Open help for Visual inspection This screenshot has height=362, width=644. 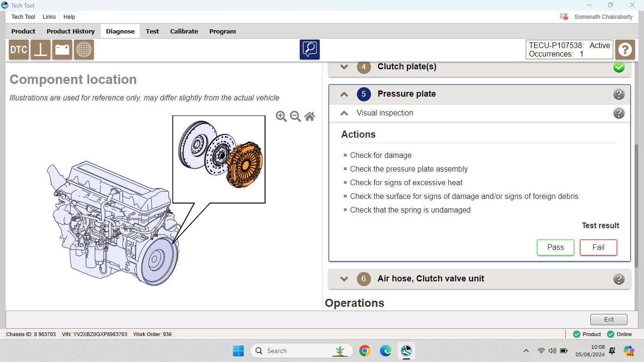tap(619, 113)
